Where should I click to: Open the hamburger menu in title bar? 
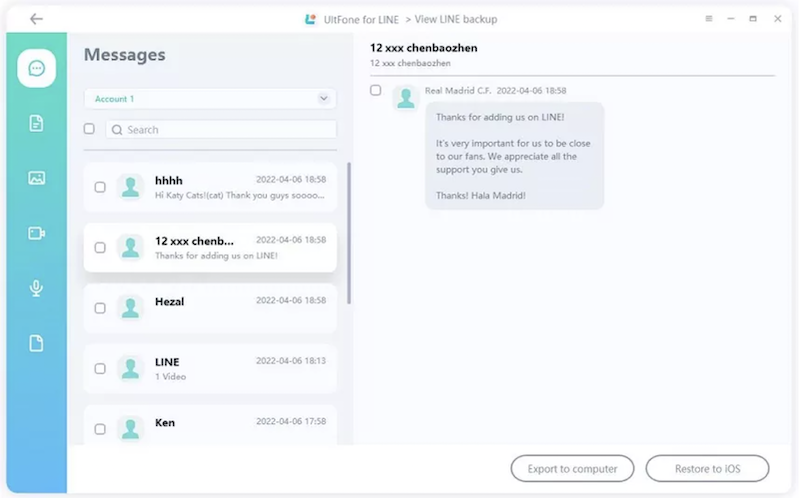click(709, 19)
